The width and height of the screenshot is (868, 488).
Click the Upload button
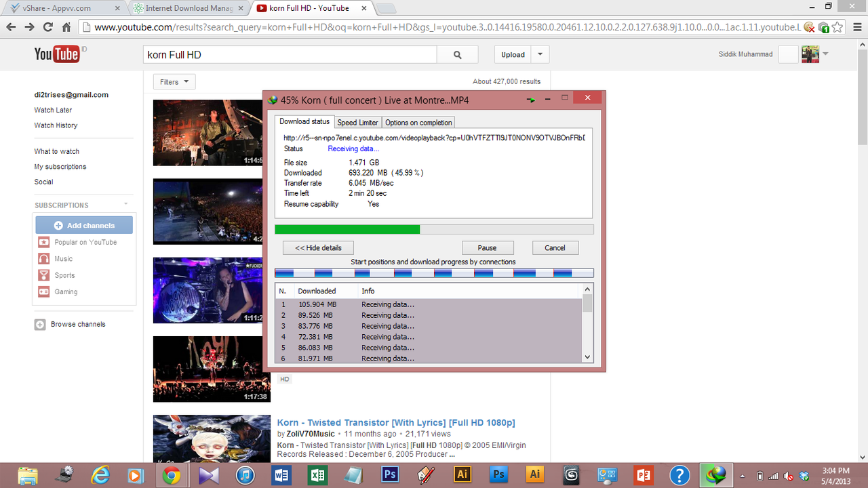pyautogui.click(x=513, y=55)
